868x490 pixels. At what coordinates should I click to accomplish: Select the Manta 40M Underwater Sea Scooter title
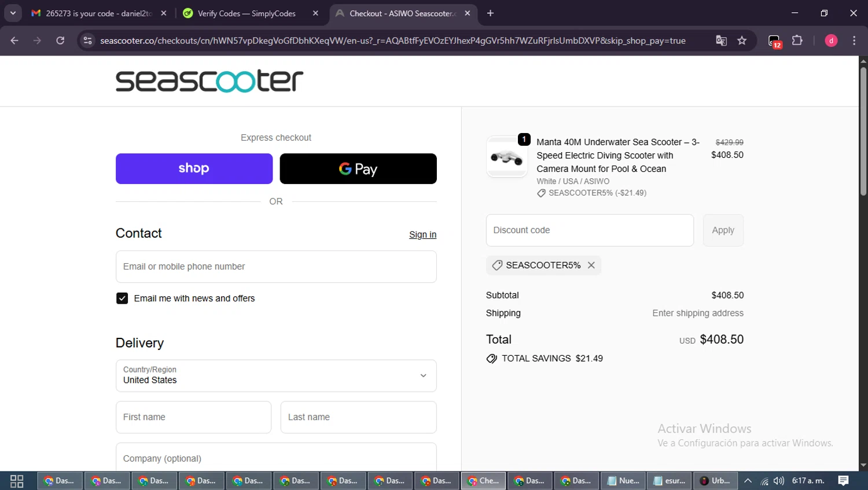(x=618, y=155)
